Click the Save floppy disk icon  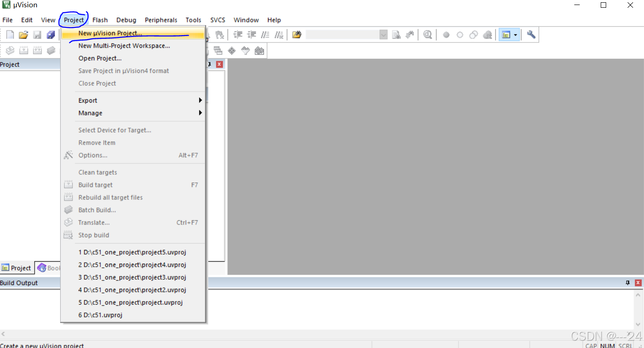[37, 35]
